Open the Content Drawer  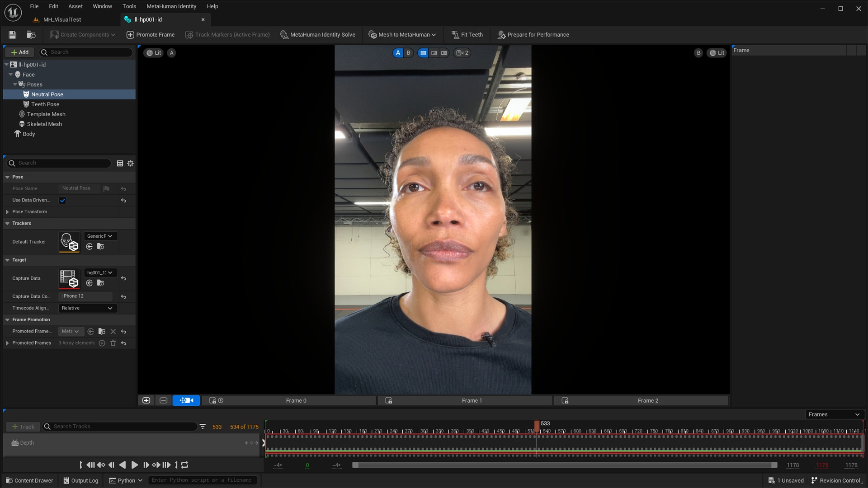pyautogui.click(x=29, y=480)
